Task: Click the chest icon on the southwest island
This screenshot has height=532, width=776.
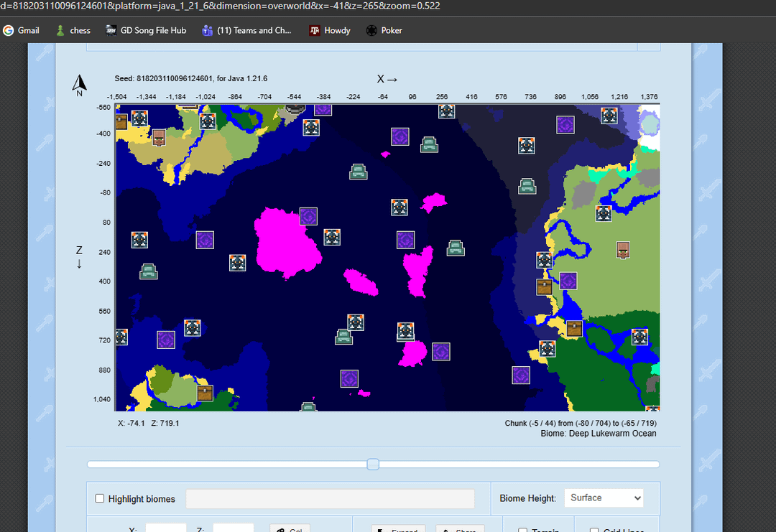Action: (x=205, y=393)
